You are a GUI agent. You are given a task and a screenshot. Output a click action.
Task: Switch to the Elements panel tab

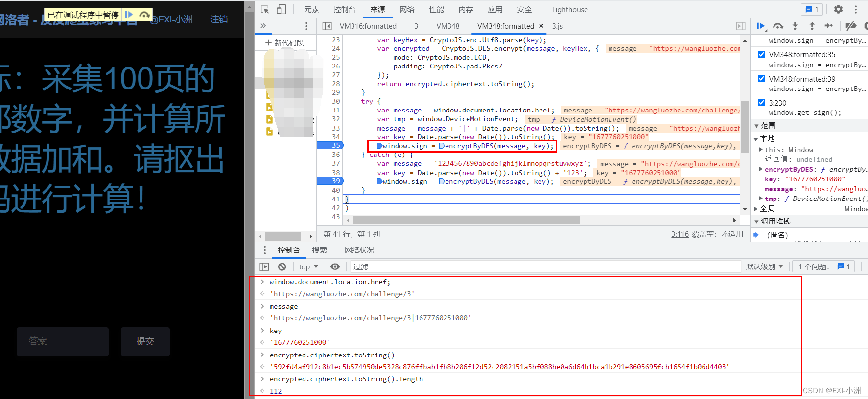click(311, 9)
